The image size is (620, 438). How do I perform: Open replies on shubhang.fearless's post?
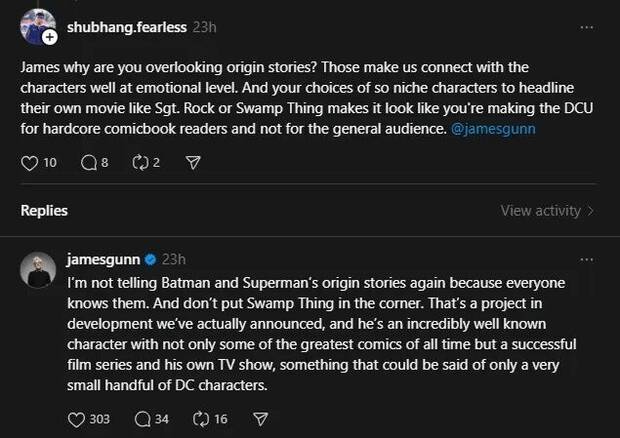87,162
